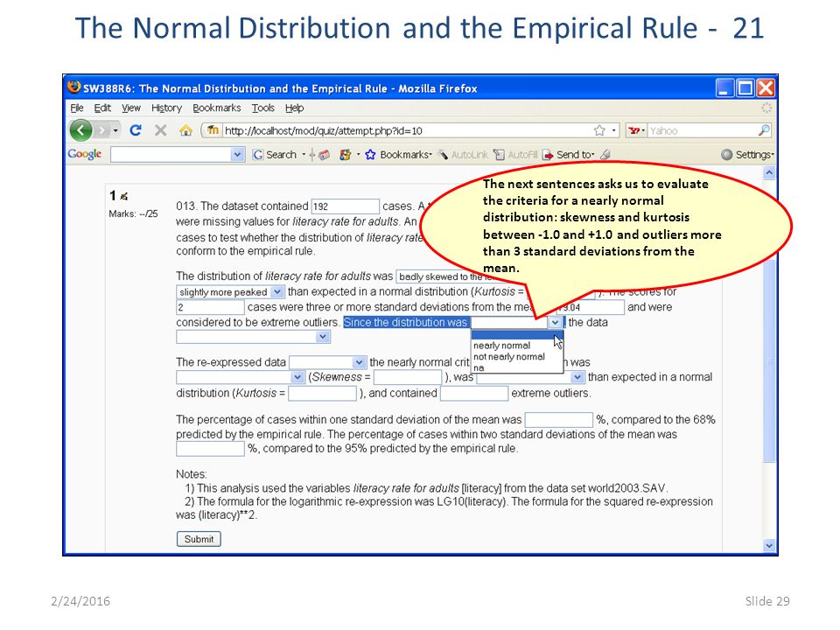The image size is (840, 630).
Task: Click the green Back navigation arrow
Action: (80, 130)
